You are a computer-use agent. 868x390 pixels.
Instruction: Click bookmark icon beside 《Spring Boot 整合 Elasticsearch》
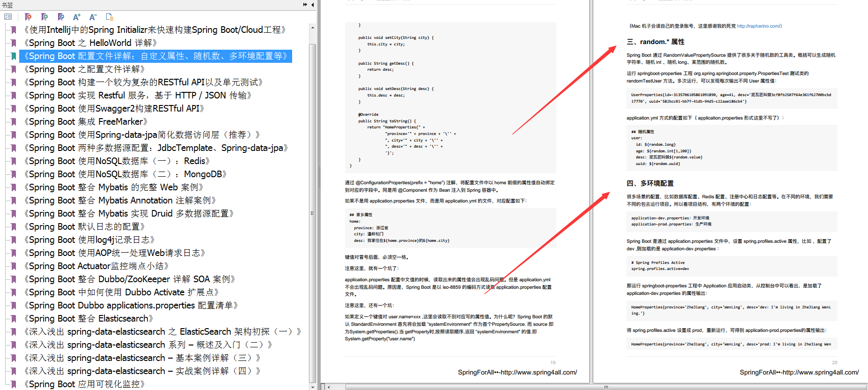(x=14, y=319)
